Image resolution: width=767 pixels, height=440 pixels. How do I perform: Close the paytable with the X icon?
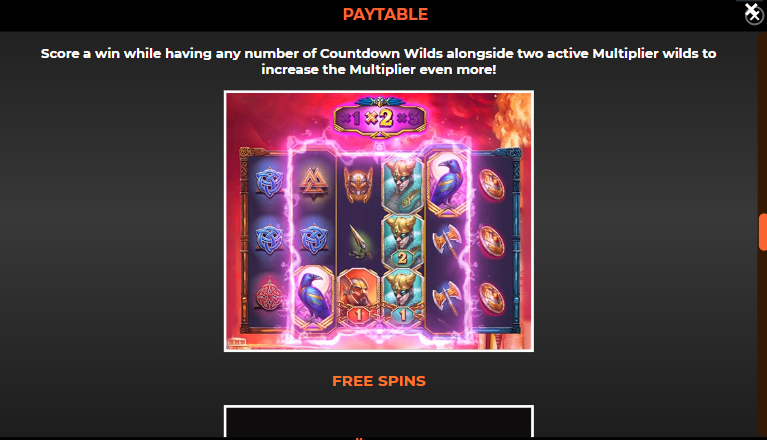click(x=753, y=13)
